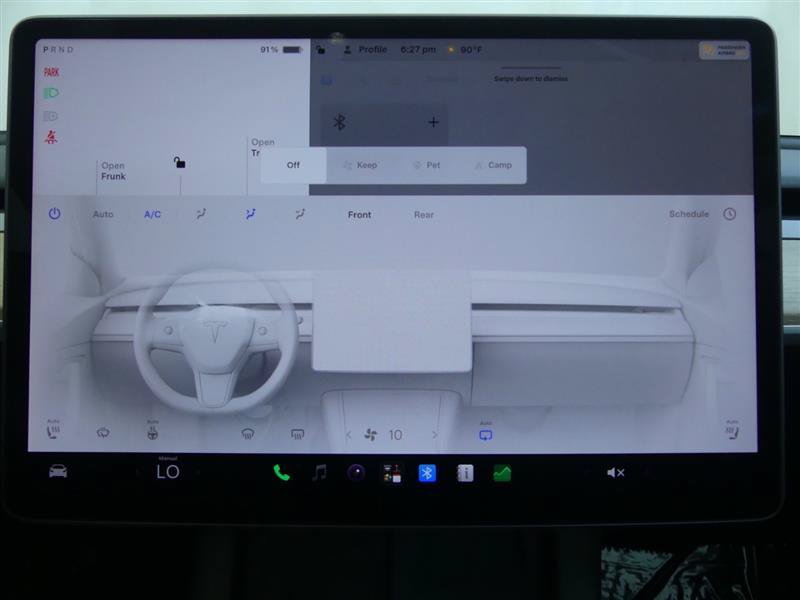Tap the red PARK brake indicator
Image resolution: width=800 pixels, height=600 pixels.
52,72
